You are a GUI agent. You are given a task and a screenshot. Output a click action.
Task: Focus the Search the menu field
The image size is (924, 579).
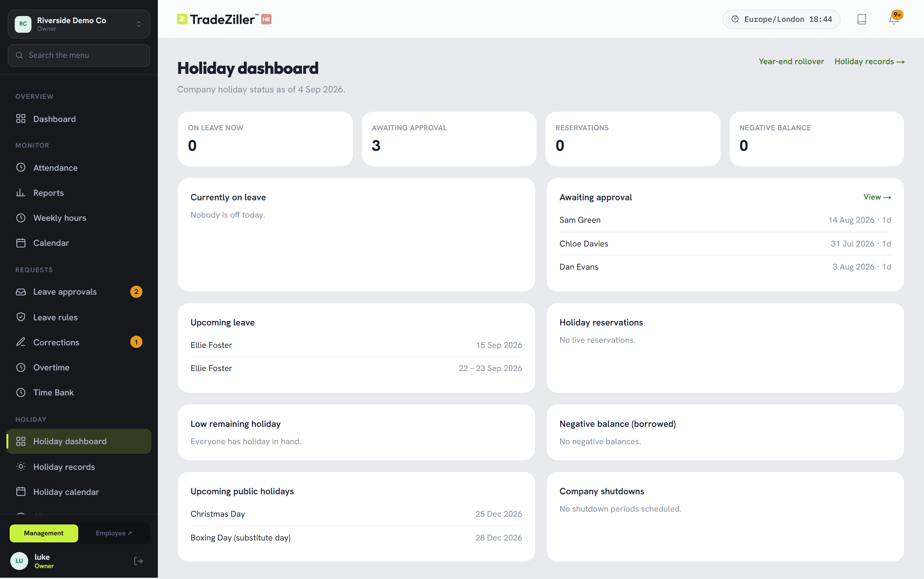(x=79, y=55)
